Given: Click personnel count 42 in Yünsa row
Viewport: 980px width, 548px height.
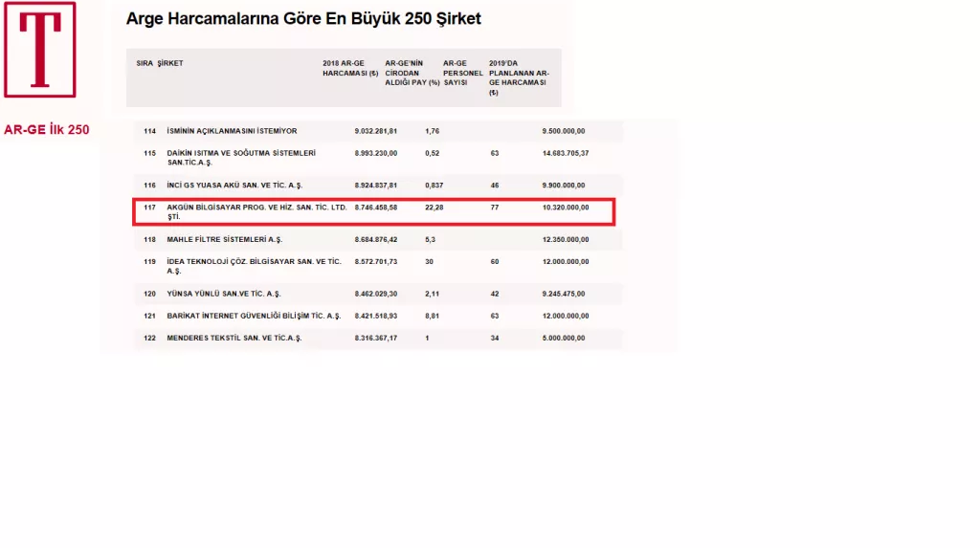Looking at the screenshot, I should (x=495, y=294).
